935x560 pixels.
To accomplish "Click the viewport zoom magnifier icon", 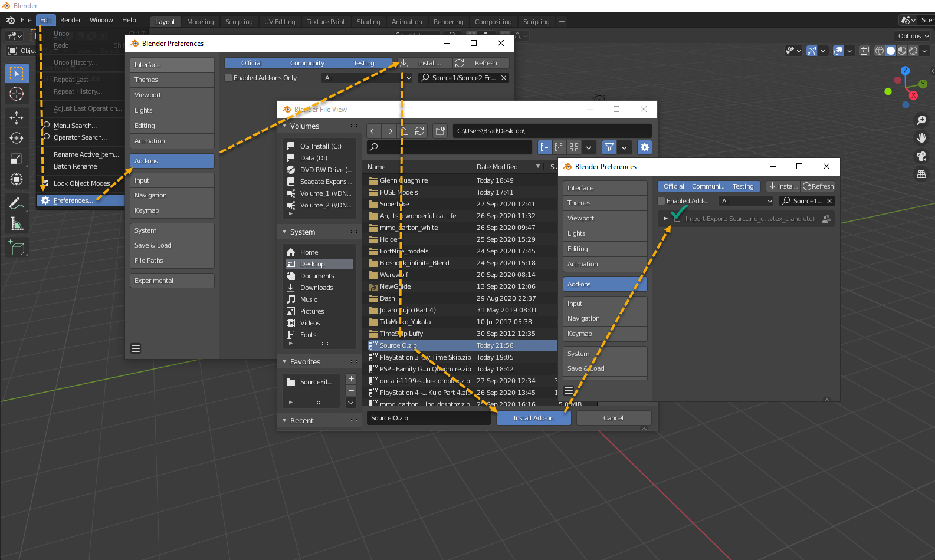I will tap(921, 120).
